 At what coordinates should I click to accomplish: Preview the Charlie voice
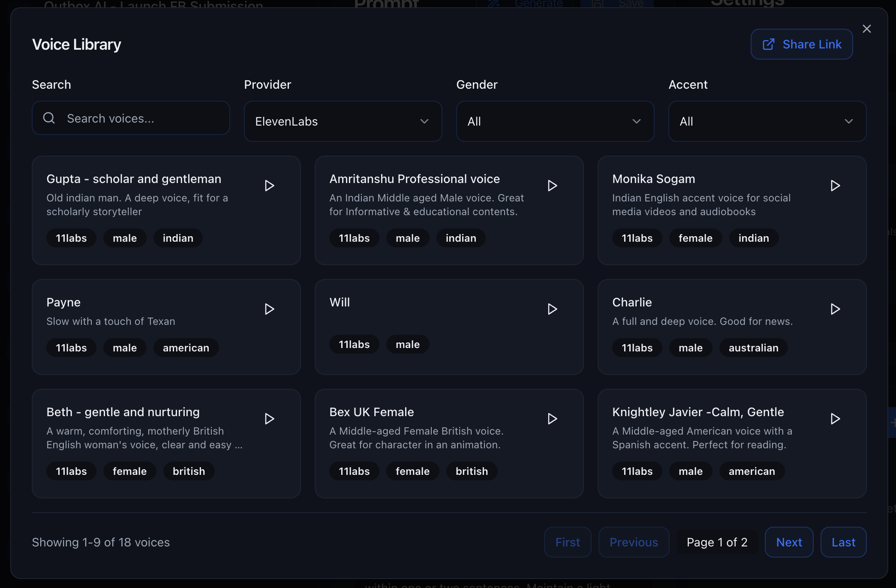click(x=835, y=309)
